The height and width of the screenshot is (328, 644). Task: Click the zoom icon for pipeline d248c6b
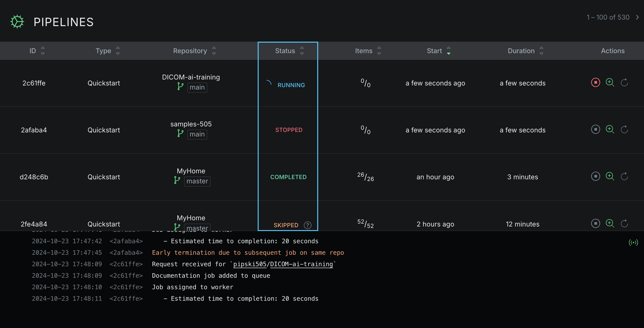[610, 176]
